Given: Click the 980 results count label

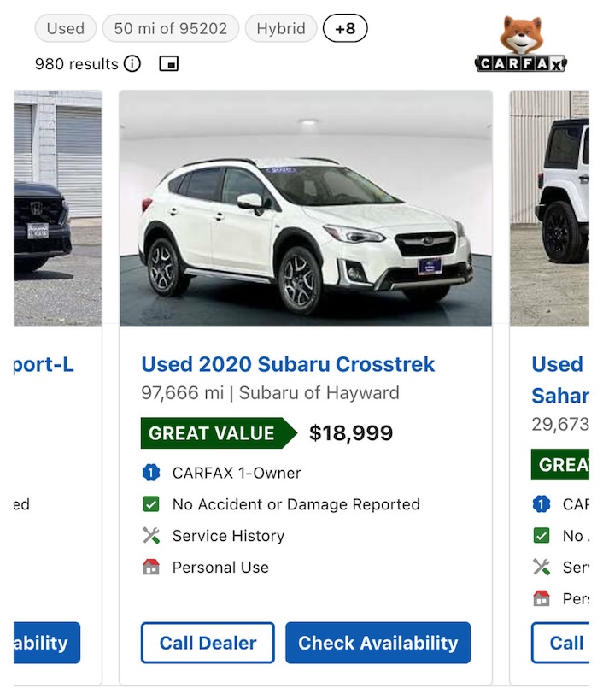Looking at the screenshot, I should [76, 63].
